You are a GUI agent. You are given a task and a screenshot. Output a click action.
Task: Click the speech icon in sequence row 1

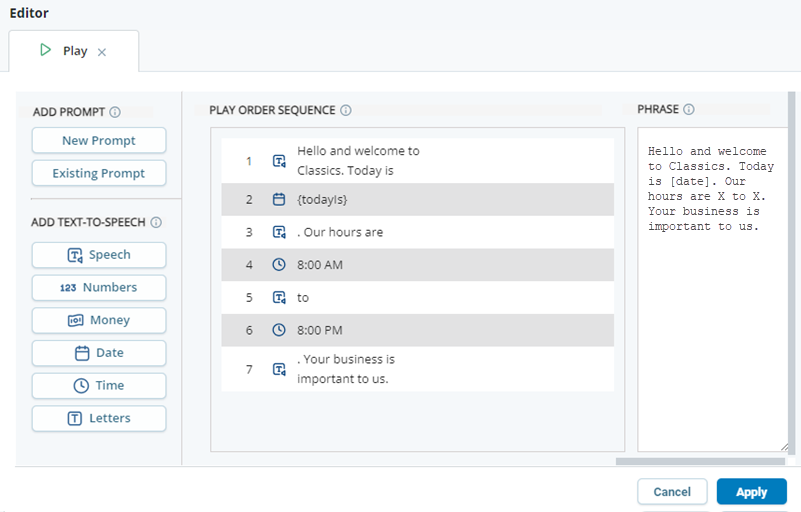279,161
